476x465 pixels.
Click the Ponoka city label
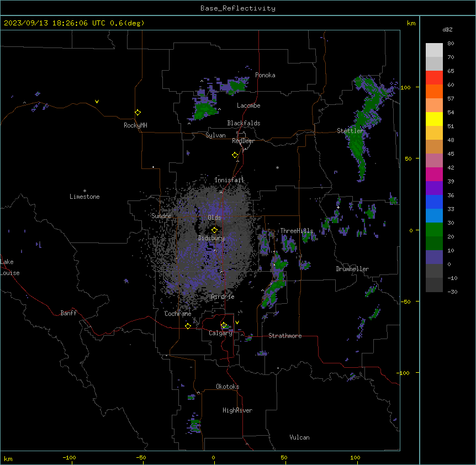click(x=265, y=75)
